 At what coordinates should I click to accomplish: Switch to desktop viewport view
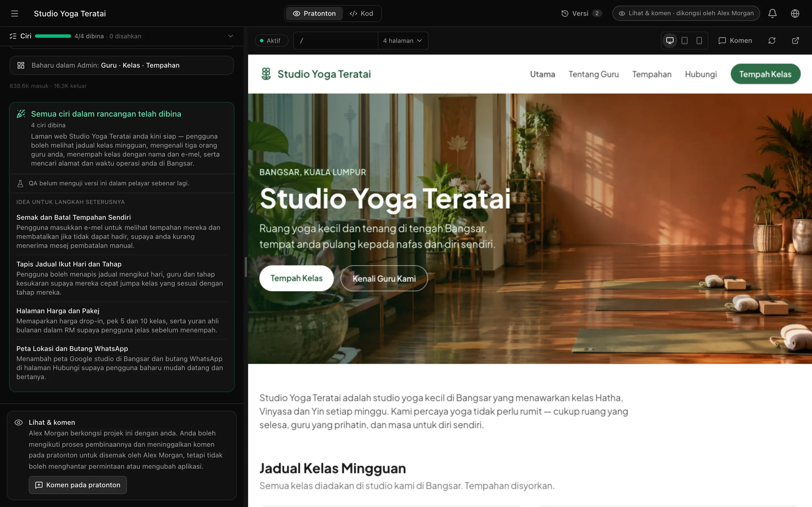point(670,41)
